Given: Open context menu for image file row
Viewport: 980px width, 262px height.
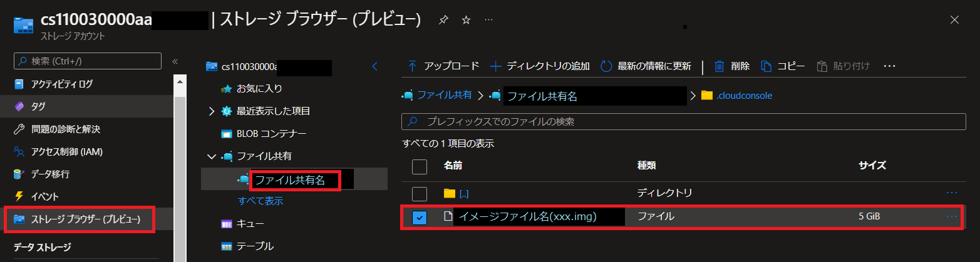Looking at the screenshot, I should click(952, 216).
